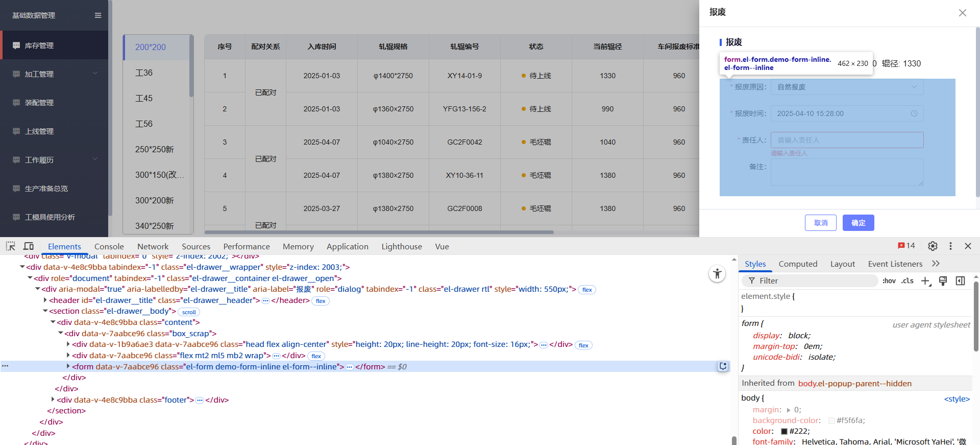Expand the 加工管理 sidebar menu
Viewport: 980px width, 445px height.
click(x=54, y=74)
